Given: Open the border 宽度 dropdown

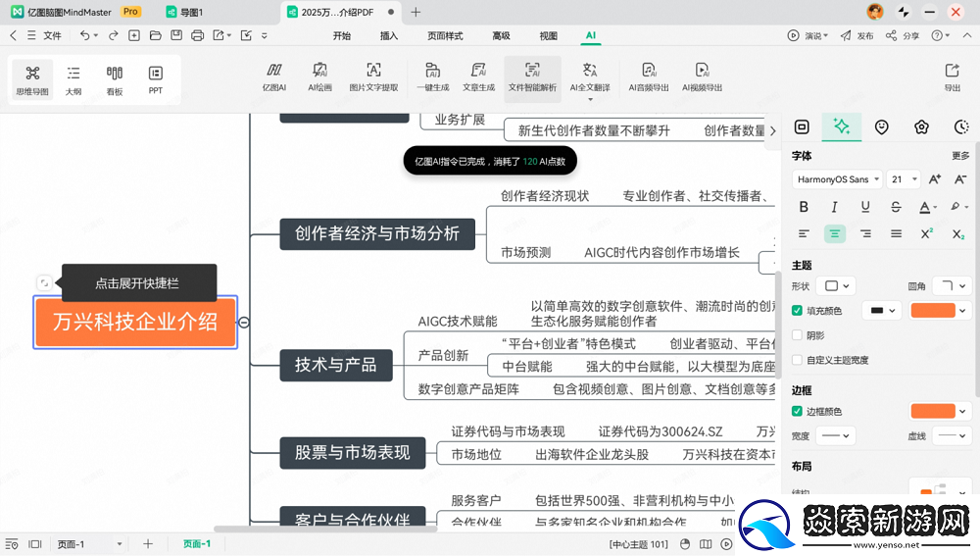Looking at the screenshot, I should click(x=837, y=435).
